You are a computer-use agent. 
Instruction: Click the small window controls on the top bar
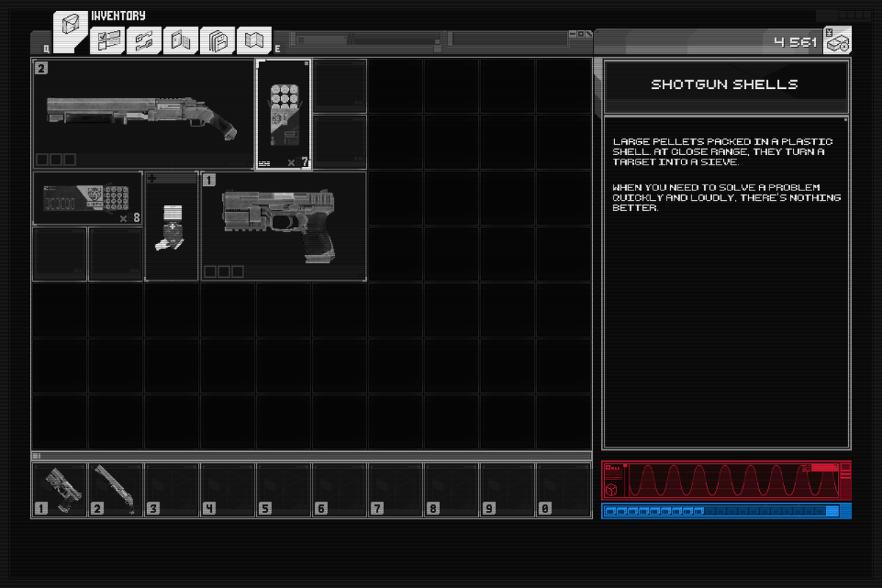tap(580, 35)
